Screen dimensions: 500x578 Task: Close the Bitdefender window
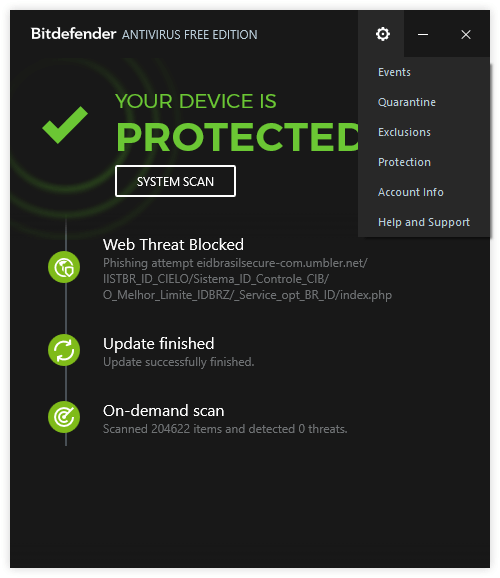coord(466,34)
